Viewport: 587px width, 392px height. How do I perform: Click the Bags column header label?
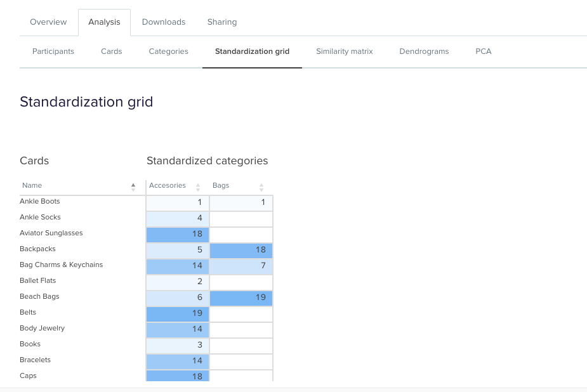click(221, 185)
